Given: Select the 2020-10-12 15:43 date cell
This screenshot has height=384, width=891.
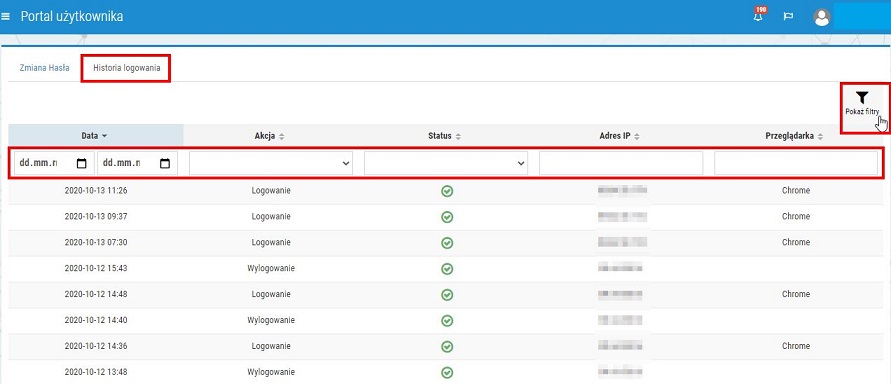Looking at the screenshot, I should [96, 268].
